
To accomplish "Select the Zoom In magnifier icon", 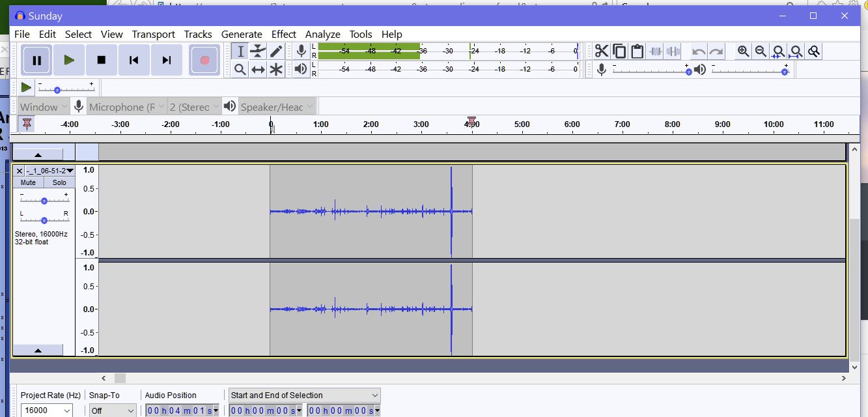I will point(743,51).
